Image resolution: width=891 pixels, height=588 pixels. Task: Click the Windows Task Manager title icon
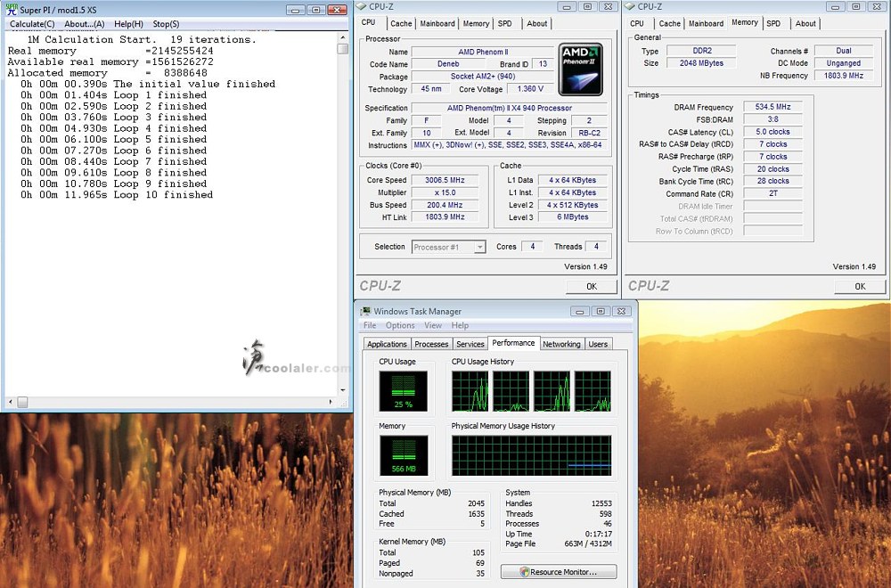365,311
